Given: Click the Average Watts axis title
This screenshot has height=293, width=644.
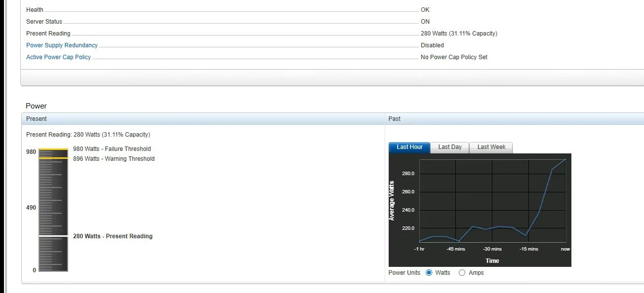Looking at the screenshot, I should click(x=392, y=201).
